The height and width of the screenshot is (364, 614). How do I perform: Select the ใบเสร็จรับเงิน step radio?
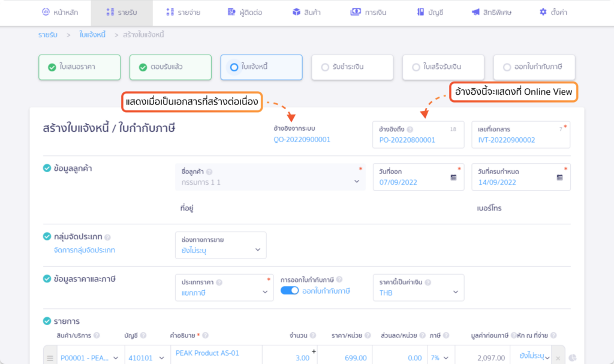point(416,67)
